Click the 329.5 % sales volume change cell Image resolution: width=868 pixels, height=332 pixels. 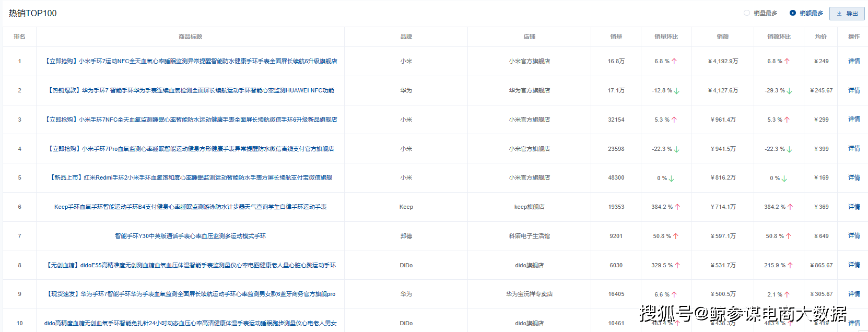(666, 265)
